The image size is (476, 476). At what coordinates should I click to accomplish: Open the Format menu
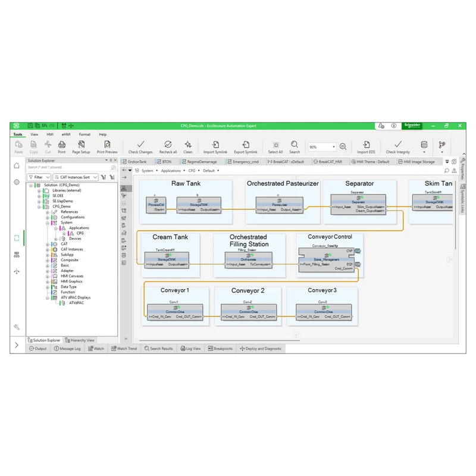point(84,134)
